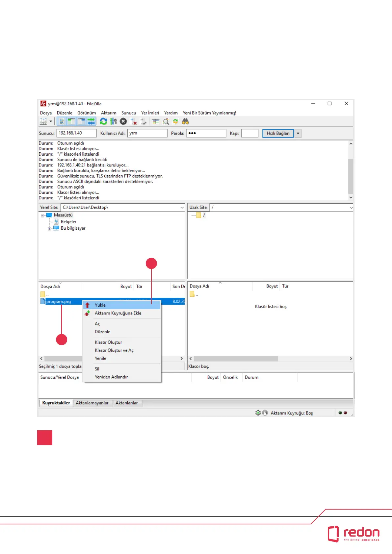Open the Yerel Site path dropdown
Image resolution: width=392 pixels, height=554 pixels.
(182, 208)
